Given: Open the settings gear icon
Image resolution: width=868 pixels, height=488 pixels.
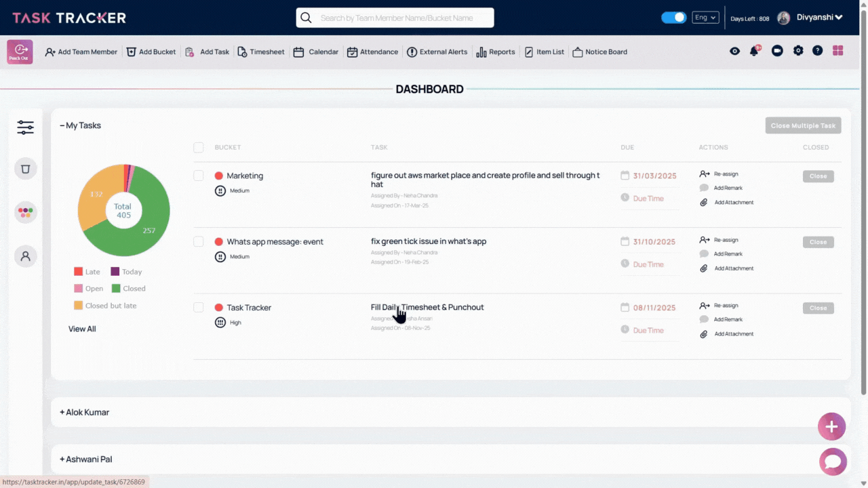Looking at the screenshot, I should [798, 51].
